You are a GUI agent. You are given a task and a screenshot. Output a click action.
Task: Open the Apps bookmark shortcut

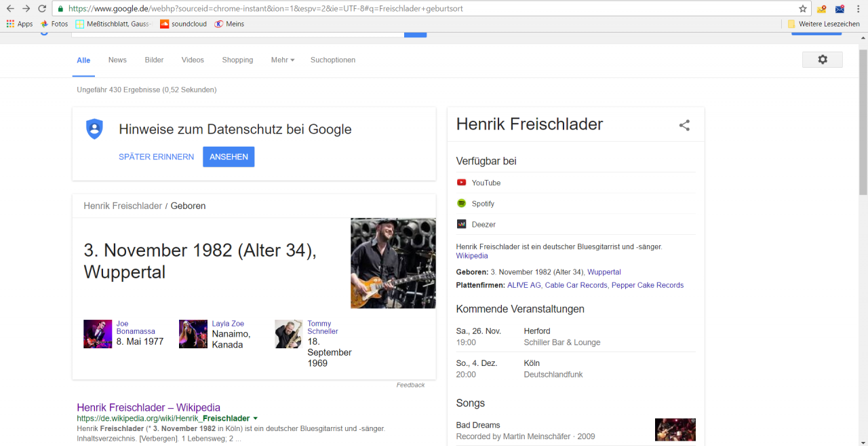pyautogui.click(x=20, y=24)
